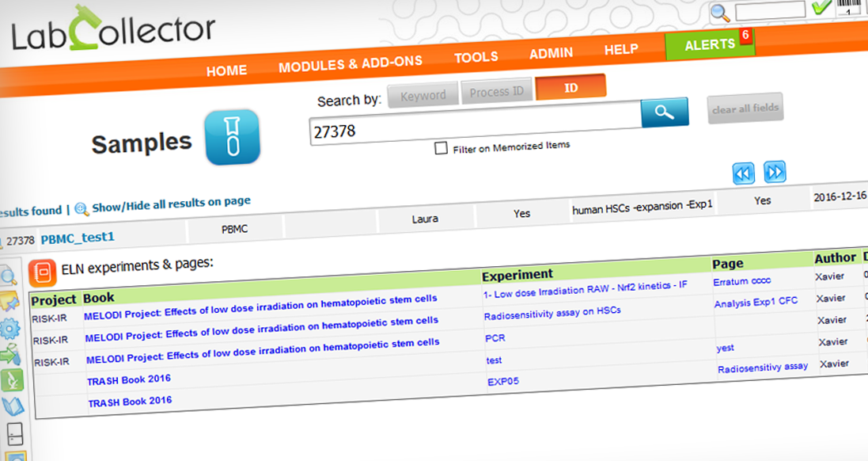Viewport: 868px width, 461px height.
Task: Open the EXP05 experiment link
Action: click(503, 382)
